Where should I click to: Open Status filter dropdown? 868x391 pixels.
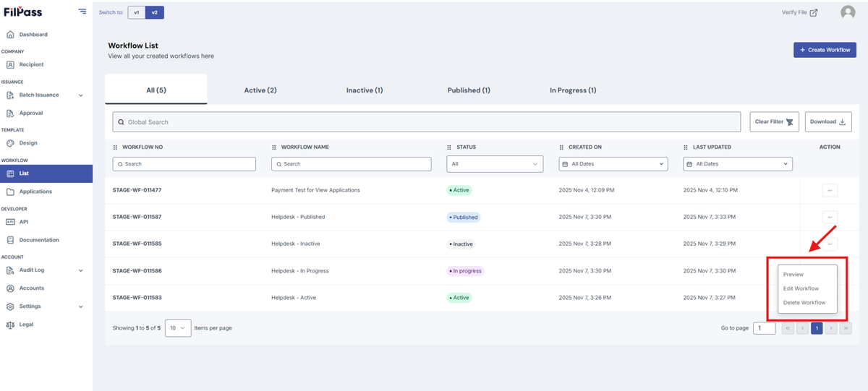pyautogui.click(x=495, y=164)
